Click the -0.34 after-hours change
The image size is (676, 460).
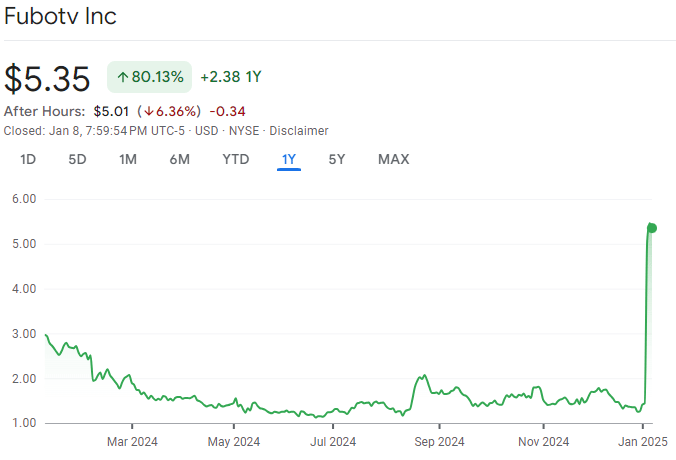pyautogui.click(x=228, y=112)
